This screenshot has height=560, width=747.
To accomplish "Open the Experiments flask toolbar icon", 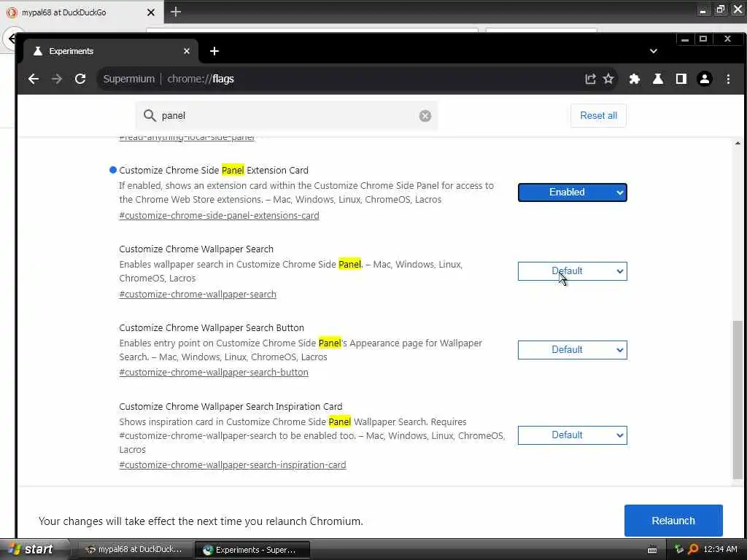I will click(658, 79).
